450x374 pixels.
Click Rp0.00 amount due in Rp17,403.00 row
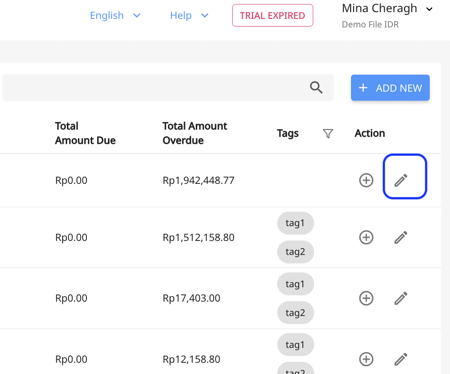coord(71,298)
